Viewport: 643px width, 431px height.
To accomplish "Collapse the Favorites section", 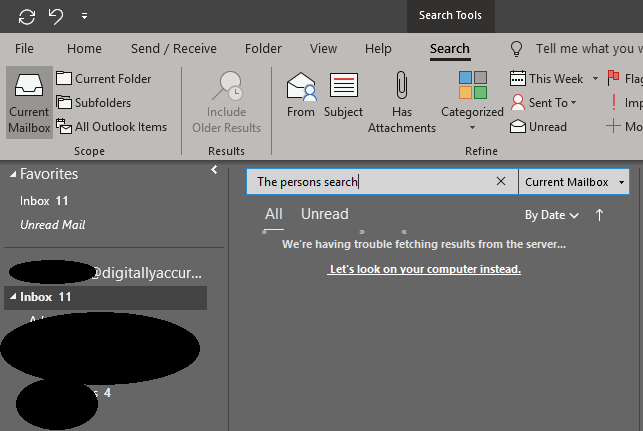I will [13, 174].
